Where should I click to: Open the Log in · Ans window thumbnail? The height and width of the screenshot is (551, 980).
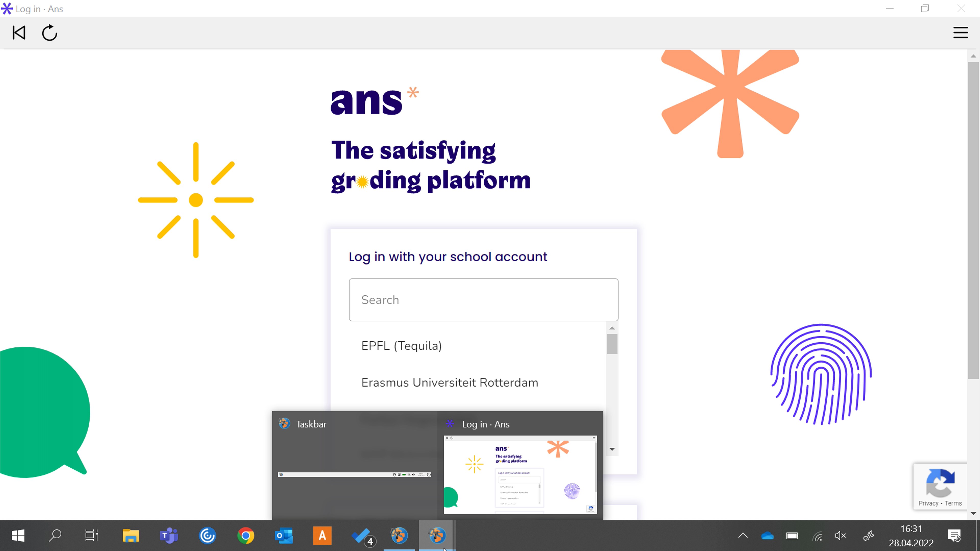point(520,474)
